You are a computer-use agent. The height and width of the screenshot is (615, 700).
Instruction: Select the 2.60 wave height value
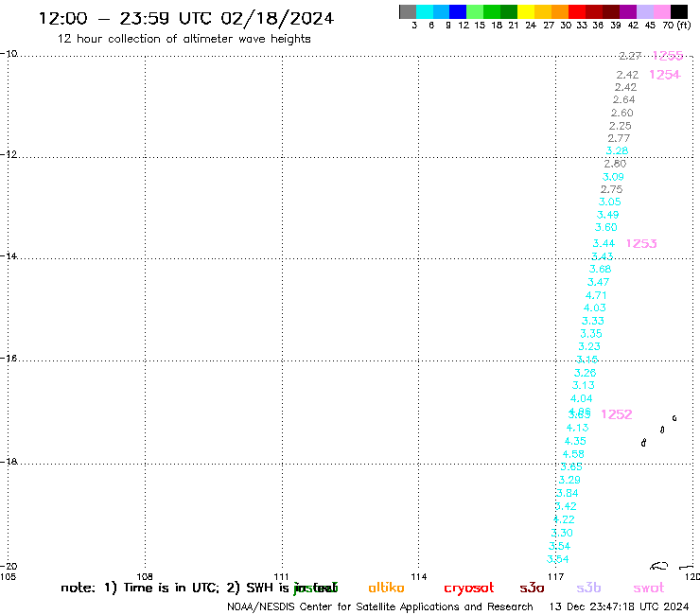(x=621, y=113)
